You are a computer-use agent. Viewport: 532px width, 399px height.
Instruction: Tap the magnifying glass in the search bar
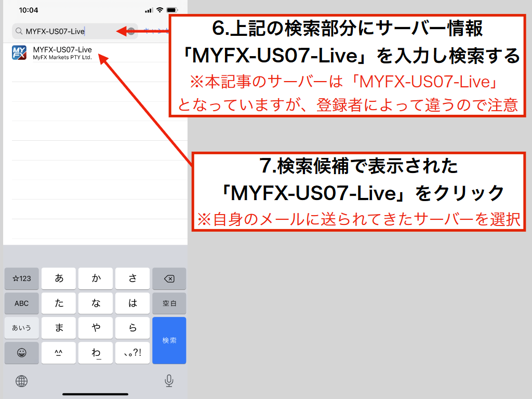coord(18,31)
